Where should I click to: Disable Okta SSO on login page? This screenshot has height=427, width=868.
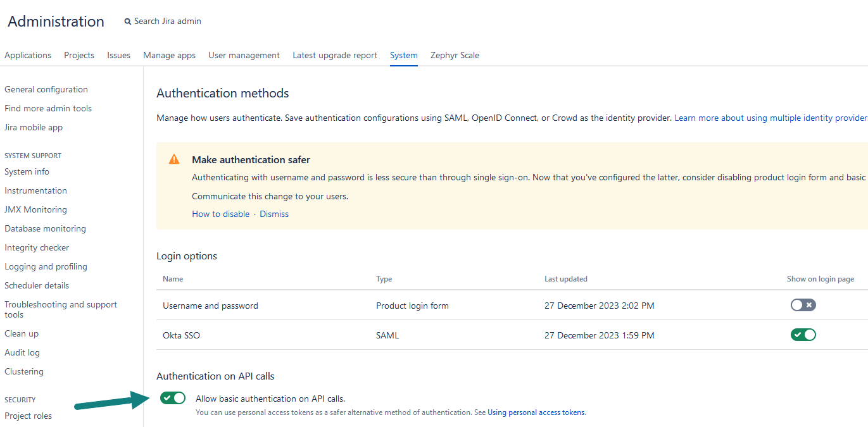click(803, 335)
